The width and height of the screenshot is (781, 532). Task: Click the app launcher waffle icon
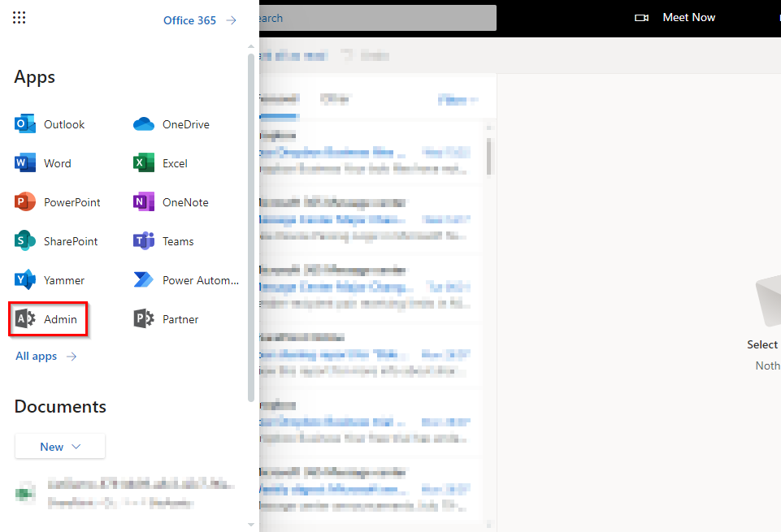[x=19, y=18]
